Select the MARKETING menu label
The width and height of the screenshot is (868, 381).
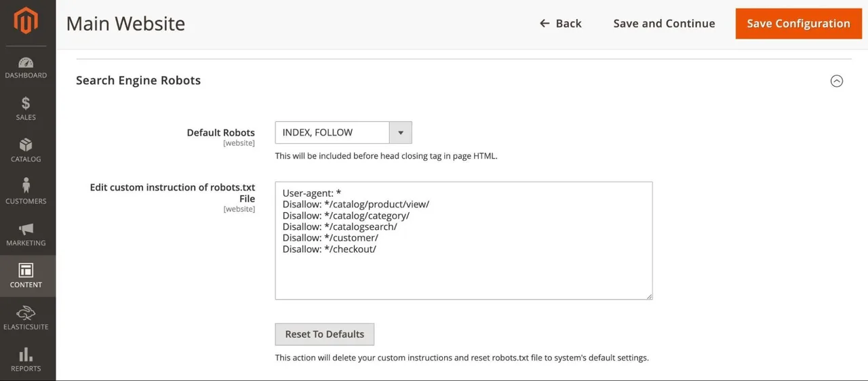[x=26, y=243]
